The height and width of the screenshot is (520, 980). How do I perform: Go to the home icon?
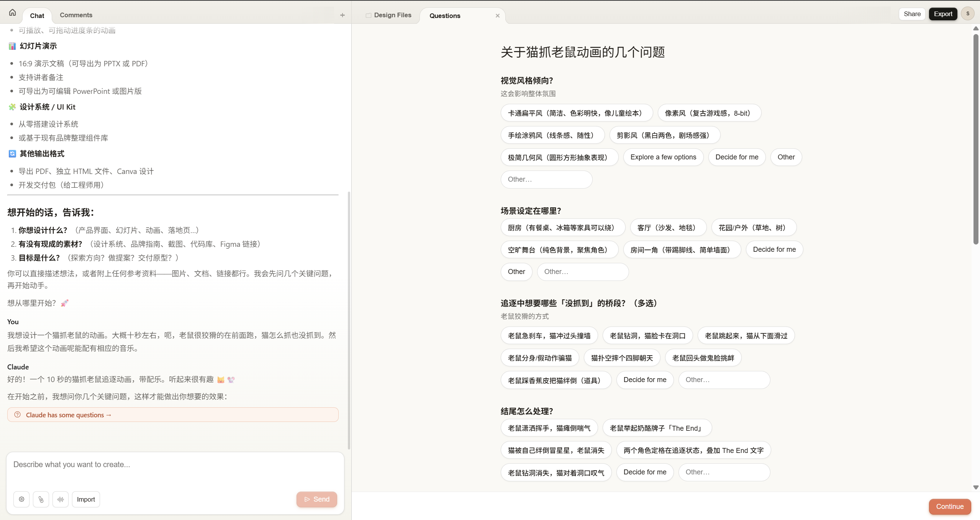coord(13,13)
